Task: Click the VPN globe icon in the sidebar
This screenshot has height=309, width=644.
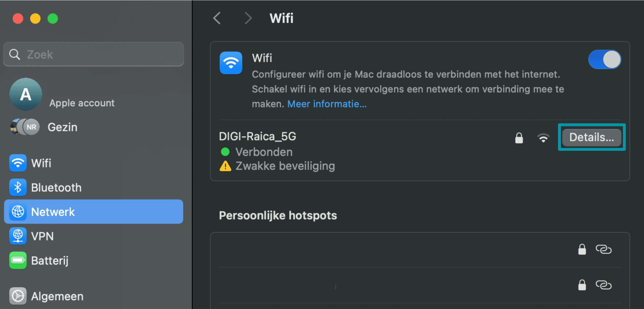Action: [x=17, y=236]
